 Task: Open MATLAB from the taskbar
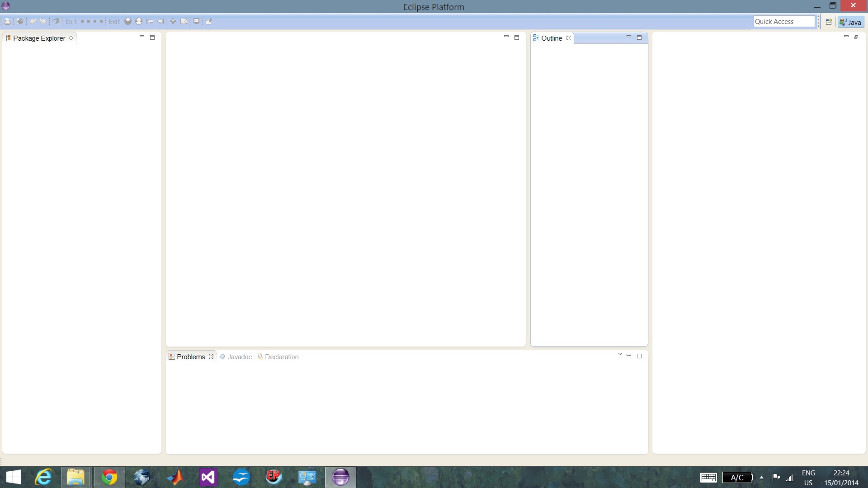point(175,477)
